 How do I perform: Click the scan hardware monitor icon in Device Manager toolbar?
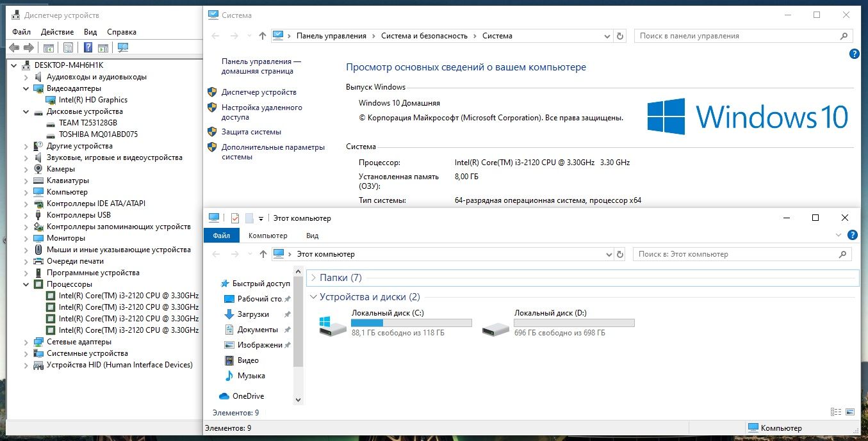point(123,47)
